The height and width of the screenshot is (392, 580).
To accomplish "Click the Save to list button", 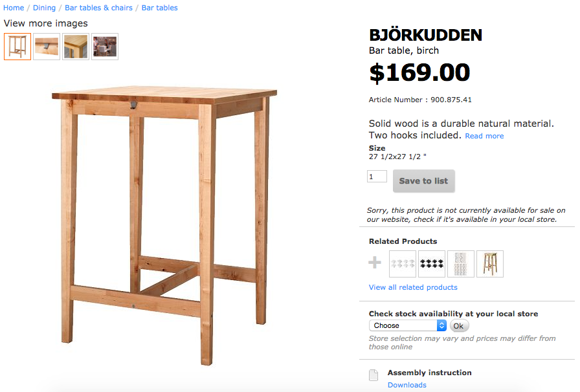I will 423,181.
